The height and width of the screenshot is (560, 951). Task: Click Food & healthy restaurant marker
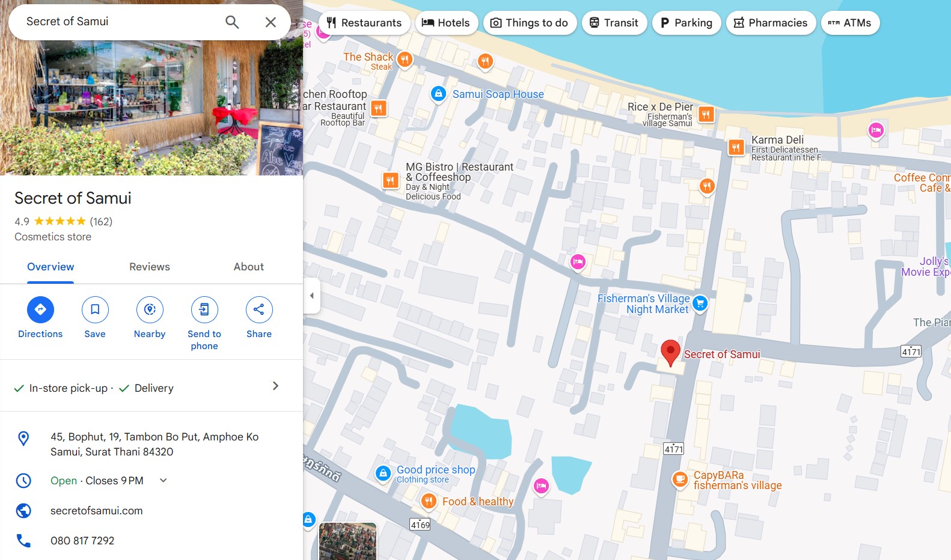(x=429, y=501)
